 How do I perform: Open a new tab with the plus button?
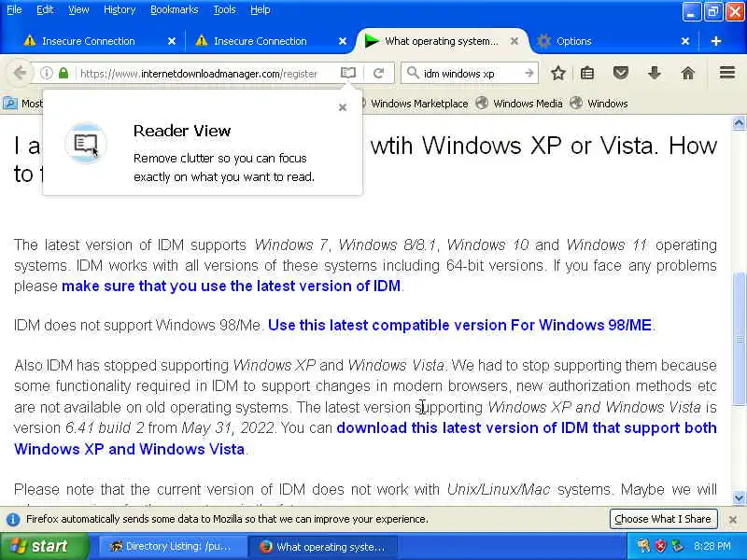pyautogui.click(x=715, y=41)
